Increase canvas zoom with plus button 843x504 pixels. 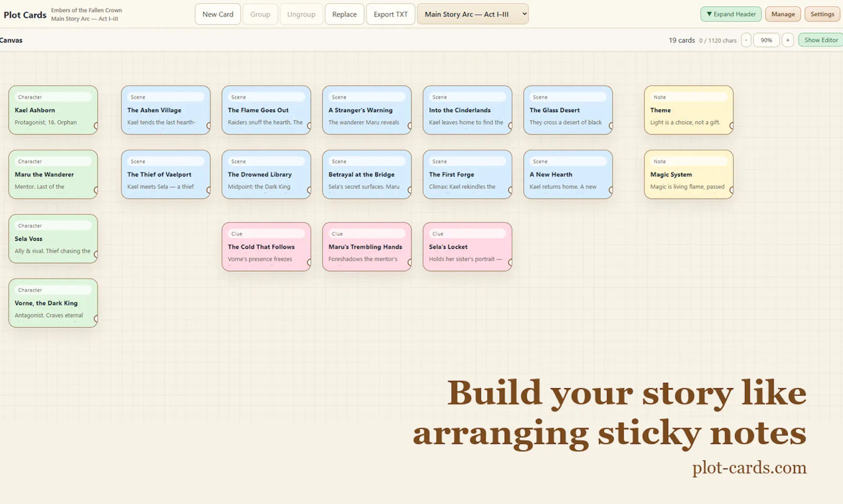point(788,40)
